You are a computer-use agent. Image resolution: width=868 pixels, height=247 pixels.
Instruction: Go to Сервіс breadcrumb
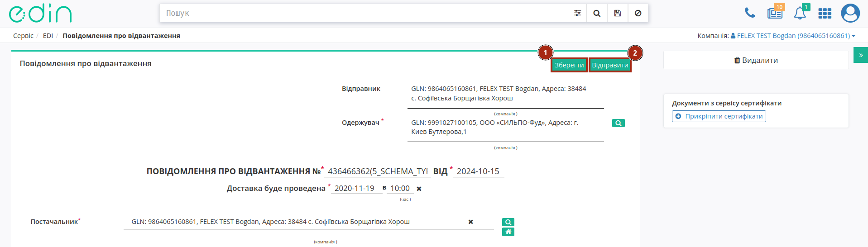23,36
